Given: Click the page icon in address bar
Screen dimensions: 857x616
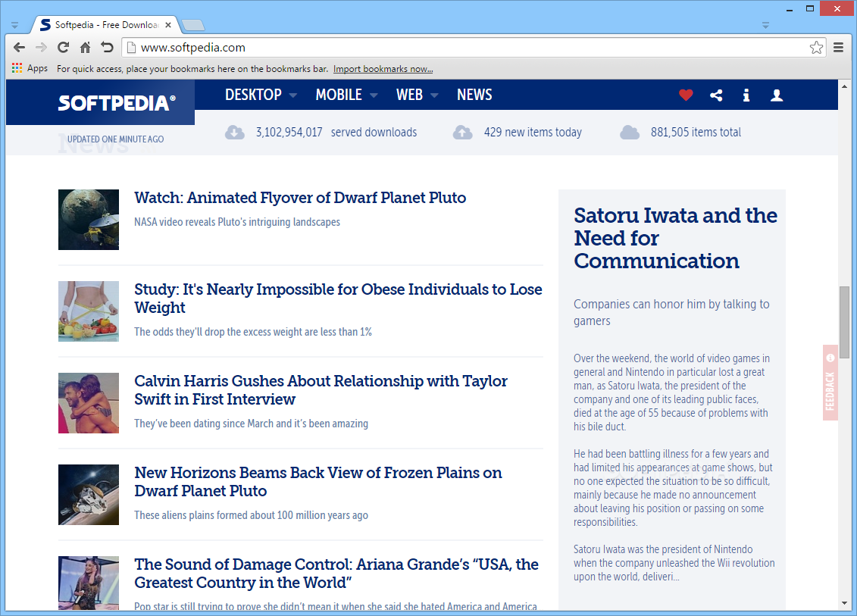Looking at the screenshot, I should click(130, 48).
